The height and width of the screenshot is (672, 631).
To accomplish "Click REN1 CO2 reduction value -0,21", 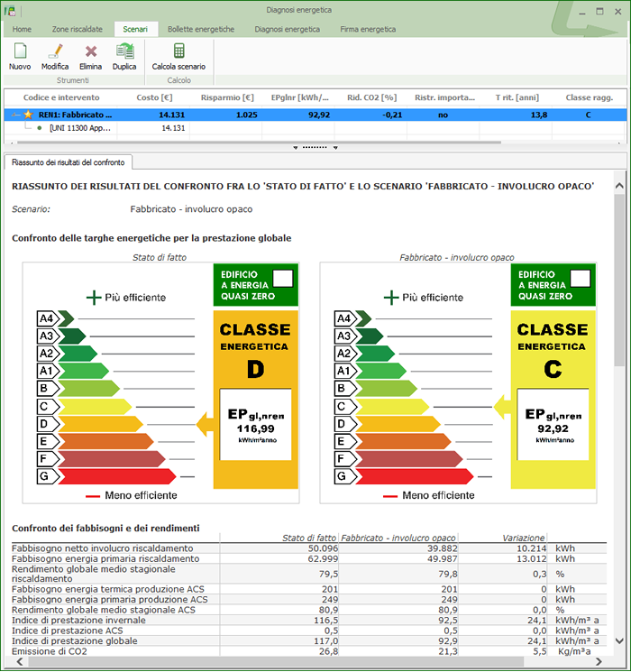I will [x=392, y=115].
